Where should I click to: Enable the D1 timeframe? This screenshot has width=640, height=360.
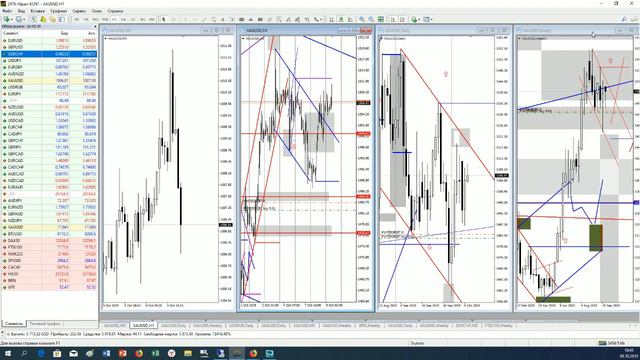(x=133, y=19)
